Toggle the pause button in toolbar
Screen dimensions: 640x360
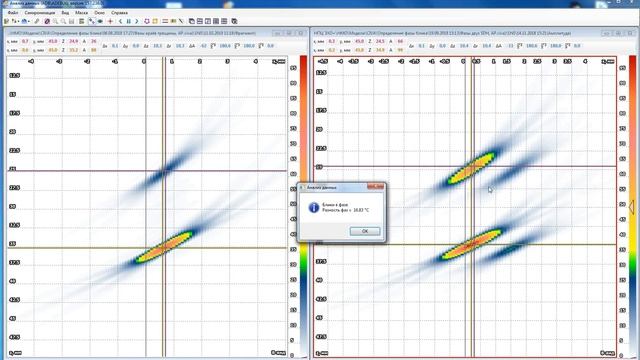pyautogui.click(x=129, y=21)
